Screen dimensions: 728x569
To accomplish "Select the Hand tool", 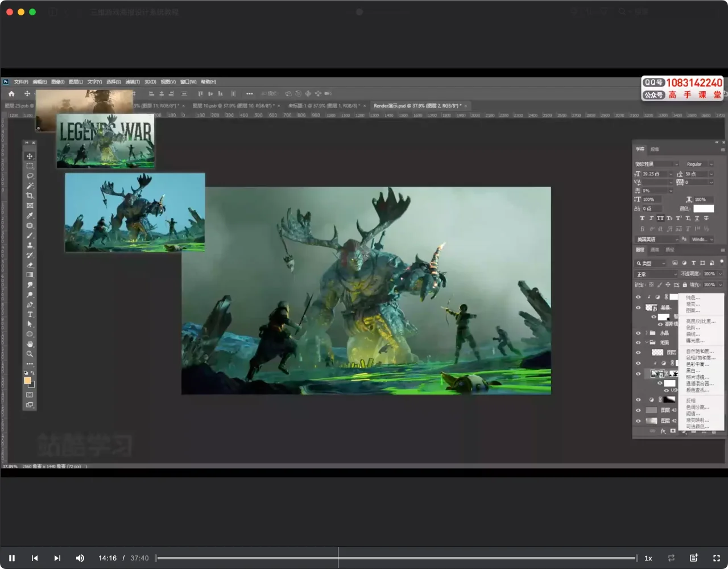I will 30,344.
